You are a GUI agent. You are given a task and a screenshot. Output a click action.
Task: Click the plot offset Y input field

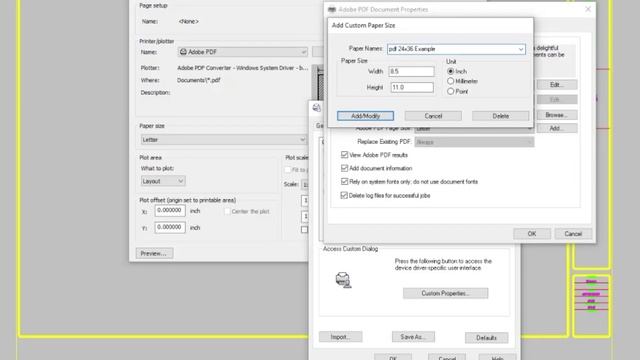click(170, 227)
